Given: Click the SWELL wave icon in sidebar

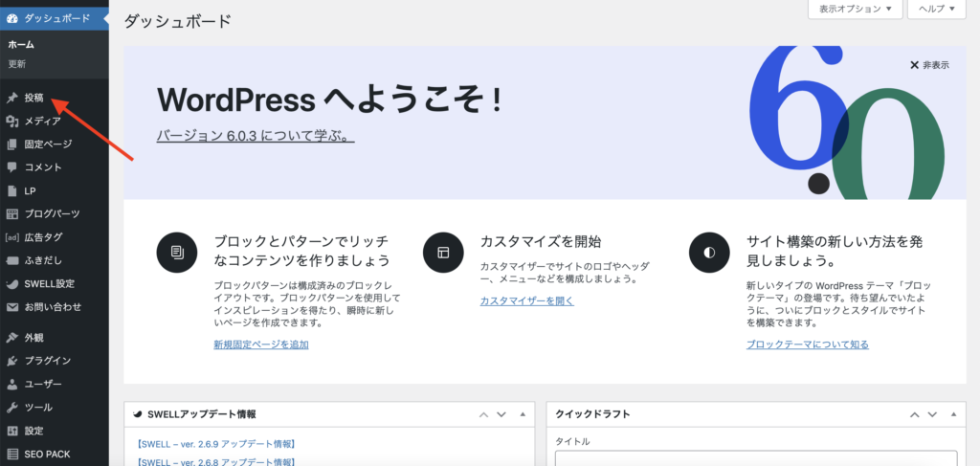Looking at the screenshot, I should click(x=11, y=283).
